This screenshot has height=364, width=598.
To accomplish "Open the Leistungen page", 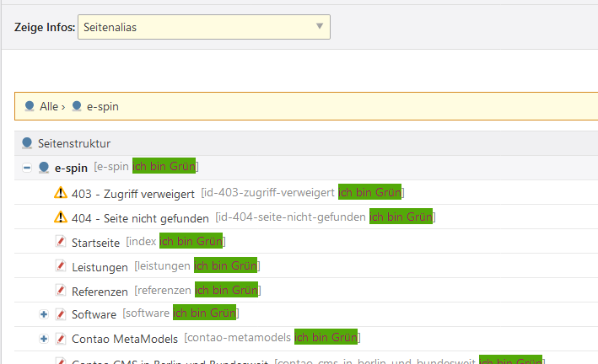I will tap(100, 267).
